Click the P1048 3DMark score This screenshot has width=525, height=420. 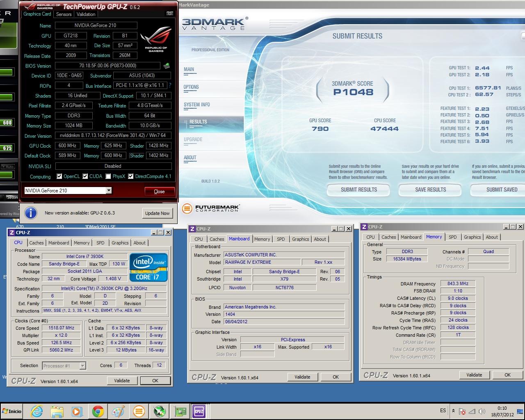click(353, 92)
